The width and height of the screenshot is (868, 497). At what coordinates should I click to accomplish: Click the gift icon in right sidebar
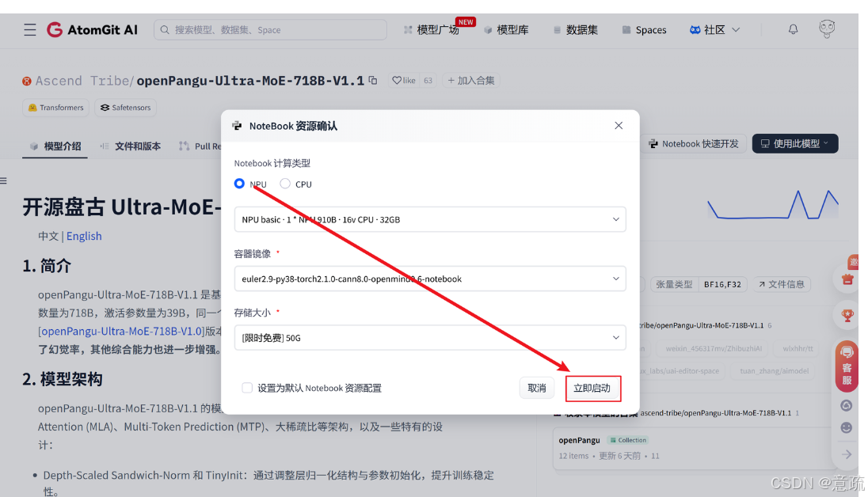pyautogui.click(x=847, y=279)
